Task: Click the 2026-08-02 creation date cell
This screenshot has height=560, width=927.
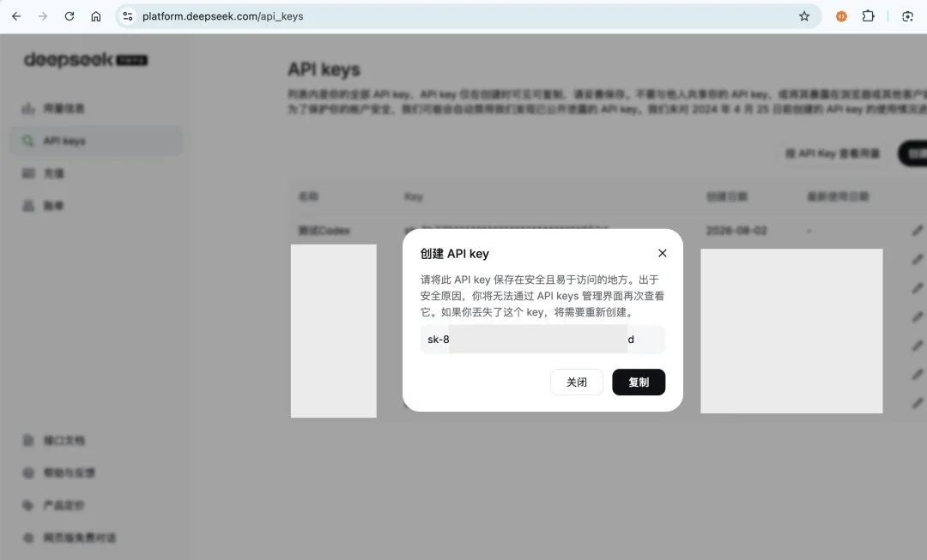Action: (x=736, y=231)
